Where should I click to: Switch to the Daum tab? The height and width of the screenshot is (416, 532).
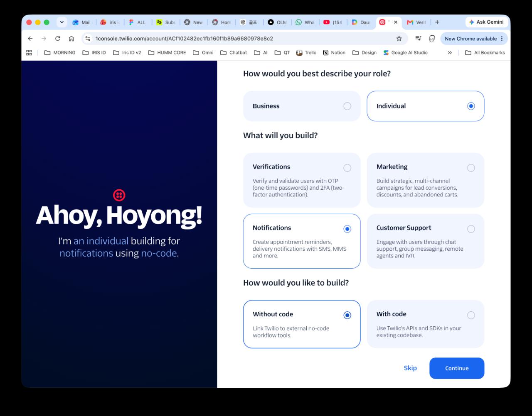click(x=361, y=22)
